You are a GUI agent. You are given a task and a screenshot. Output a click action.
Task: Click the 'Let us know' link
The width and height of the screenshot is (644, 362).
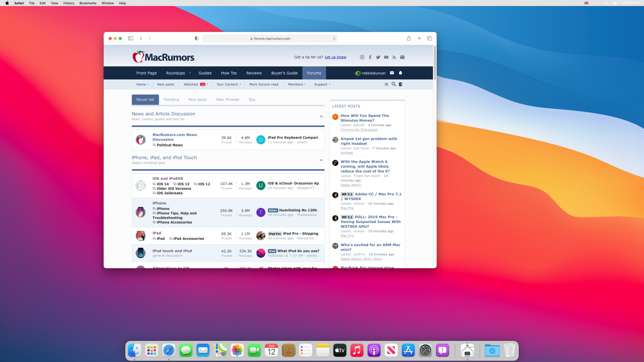[335, 57]
